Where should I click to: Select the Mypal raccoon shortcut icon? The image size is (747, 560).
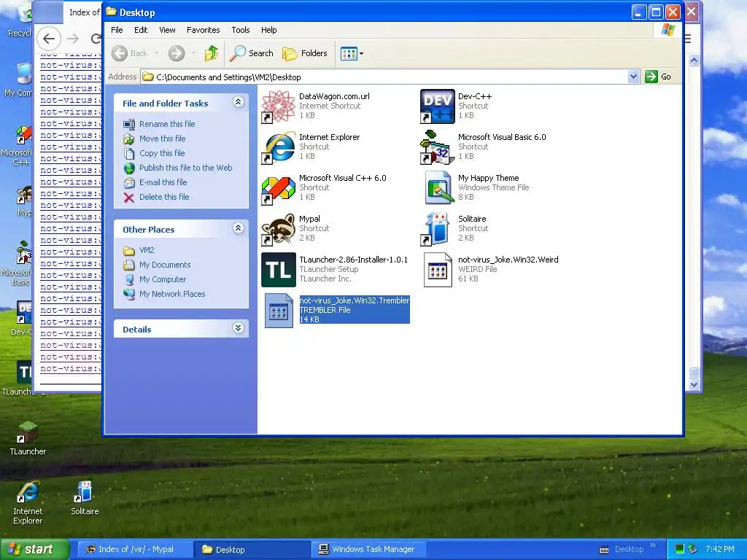point(278,229)
